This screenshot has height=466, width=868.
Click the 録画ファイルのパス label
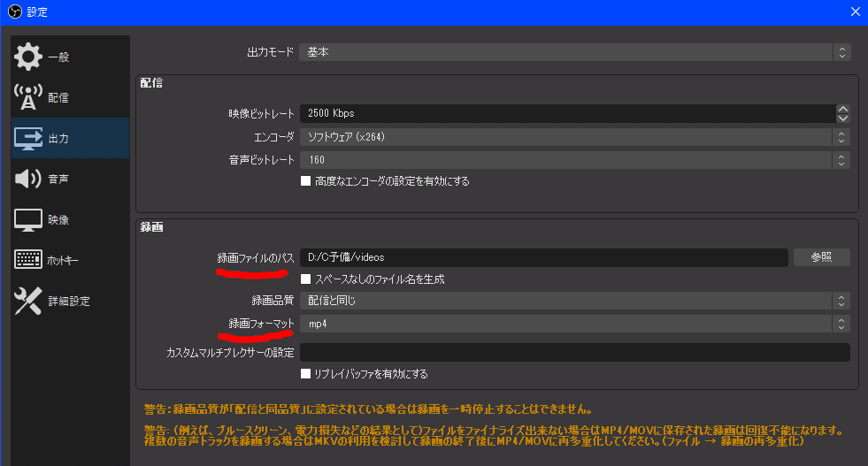click(255, 258)
